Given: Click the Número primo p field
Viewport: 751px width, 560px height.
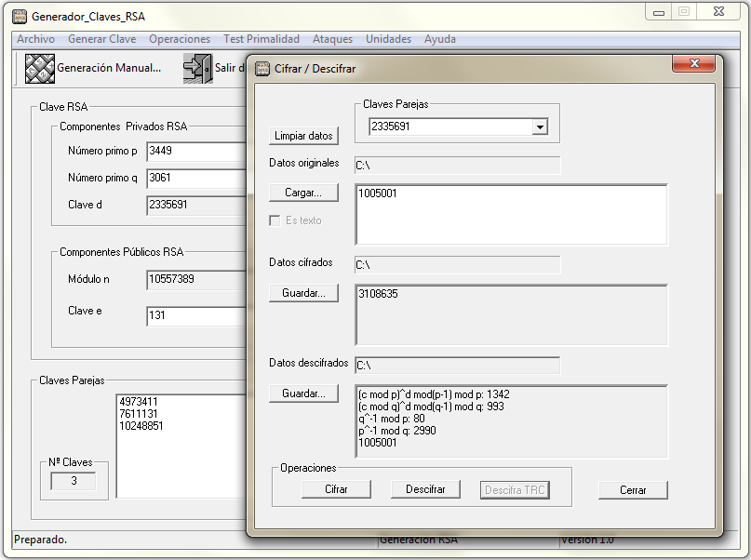Looking at the screenshot, I should tap(195, 151).
